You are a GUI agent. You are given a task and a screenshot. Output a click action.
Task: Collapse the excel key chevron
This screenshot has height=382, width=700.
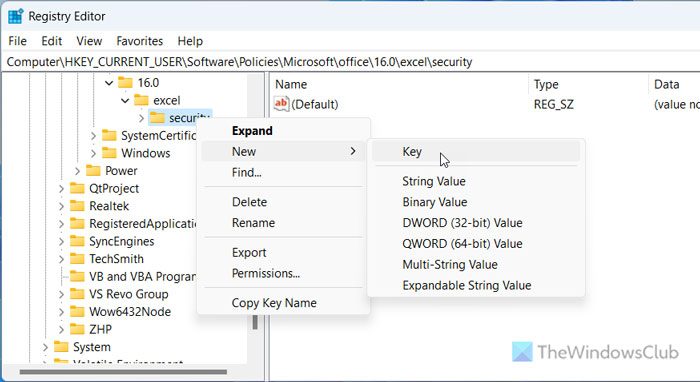click(x=125, y=101)
